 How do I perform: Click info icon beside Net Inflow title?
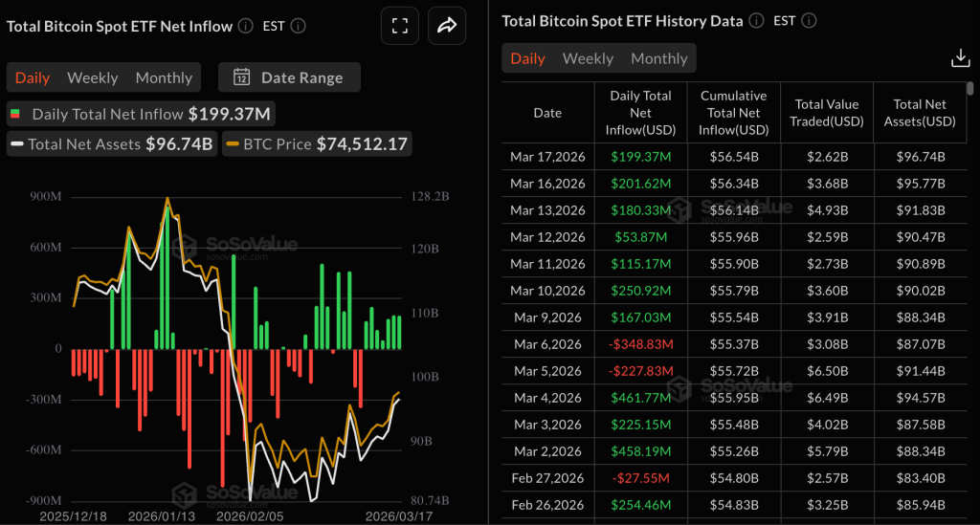point(246,26)
